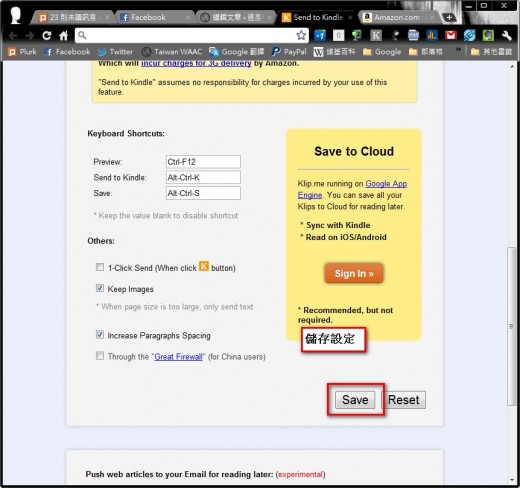Open the Google bookmarks folder
The width and height of the screenshot is (520, 488).
(x=382, y=52)
